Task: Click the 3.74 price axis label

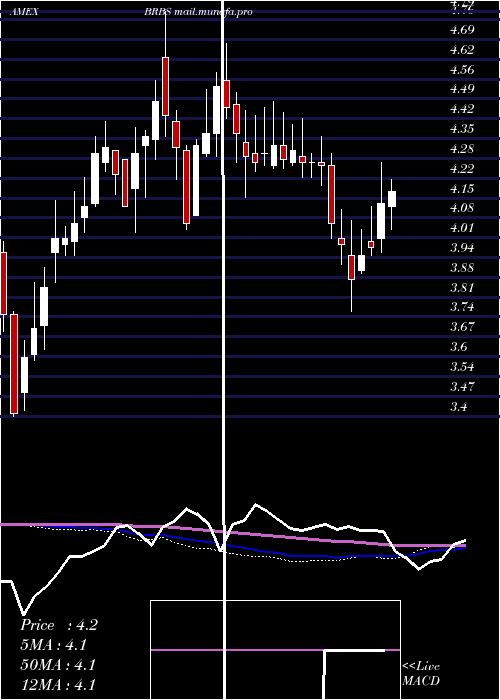Action: click(x=462, y=307)
